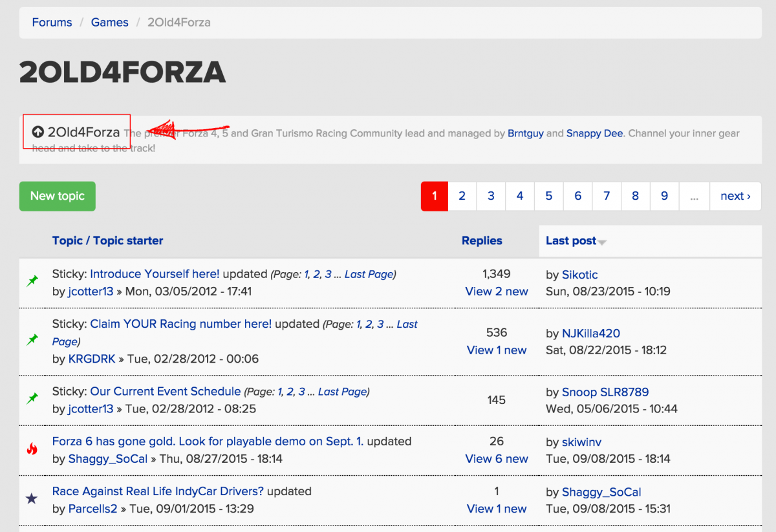
Task: Start a thread with New topic button
Action: click(58, 196)
